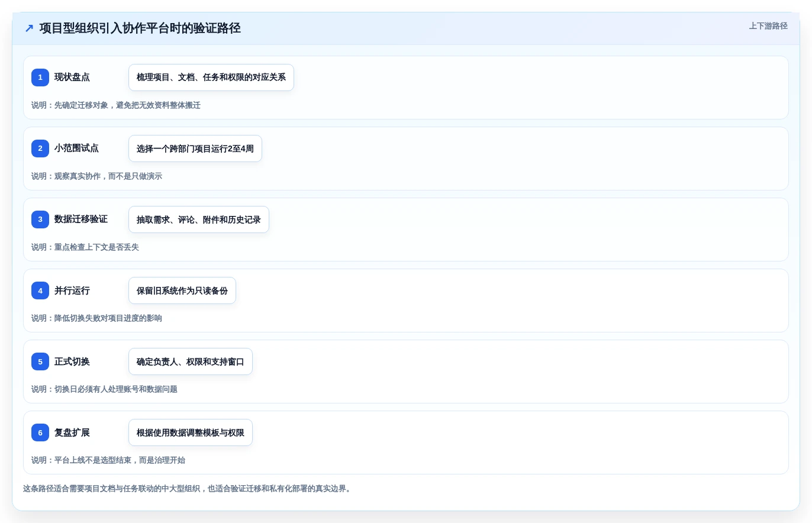Select the 并行运行 step title

click(72, 290)
